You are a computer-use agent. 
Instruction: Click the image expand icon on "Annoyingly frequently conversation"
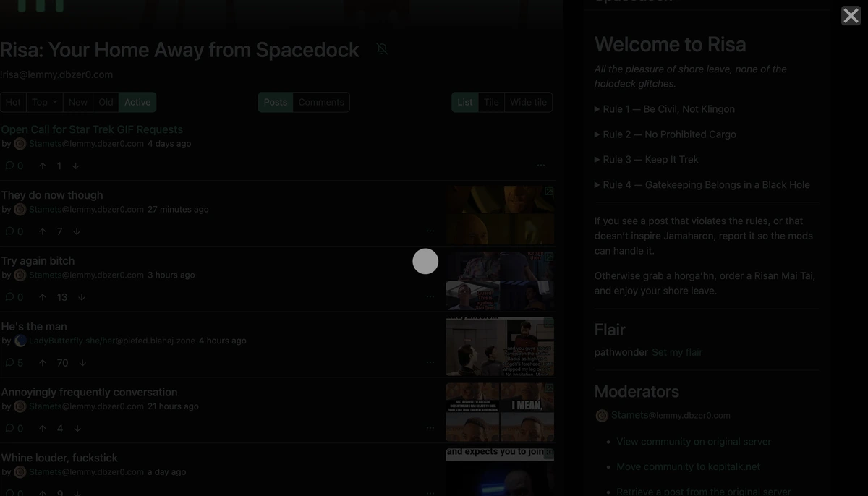tap(548, 388)
